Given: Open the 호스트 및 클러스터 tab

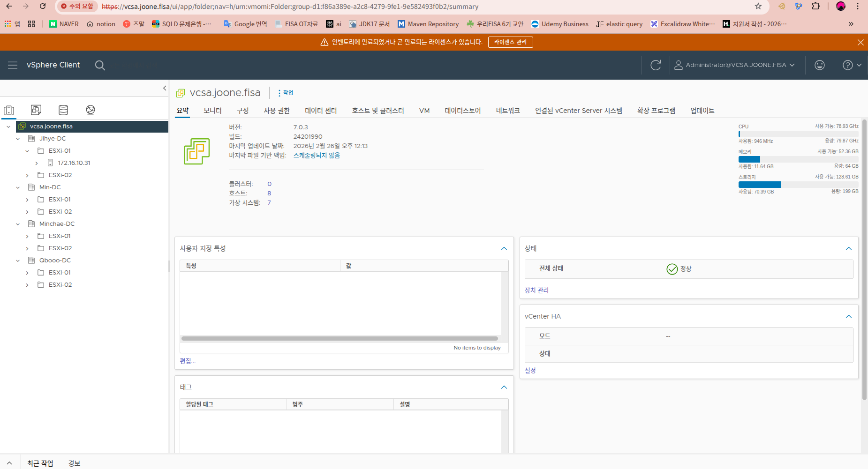Looking at the screenshot, I should (x=378, y=111).
